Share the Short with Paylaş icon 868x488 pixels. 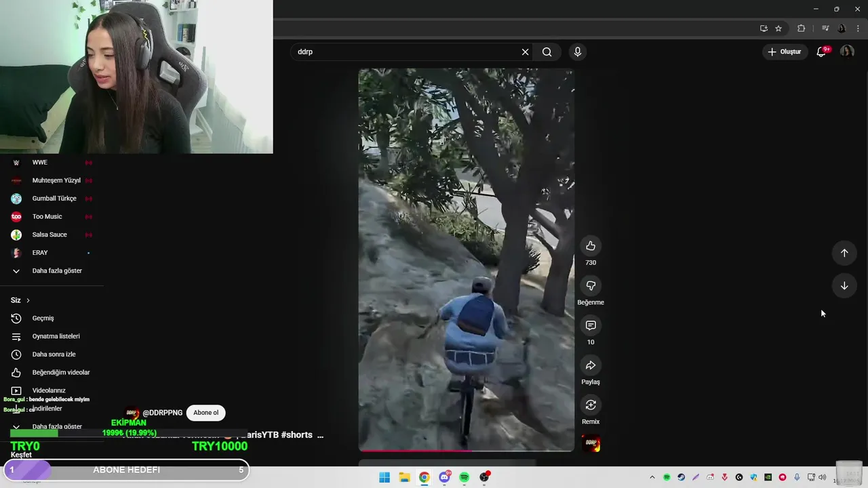coord(591,365)
